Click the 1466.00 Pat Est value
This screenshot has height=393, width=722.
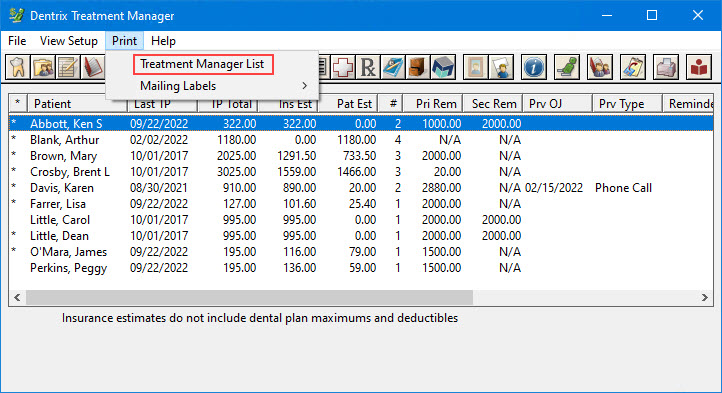pos(356,172)
